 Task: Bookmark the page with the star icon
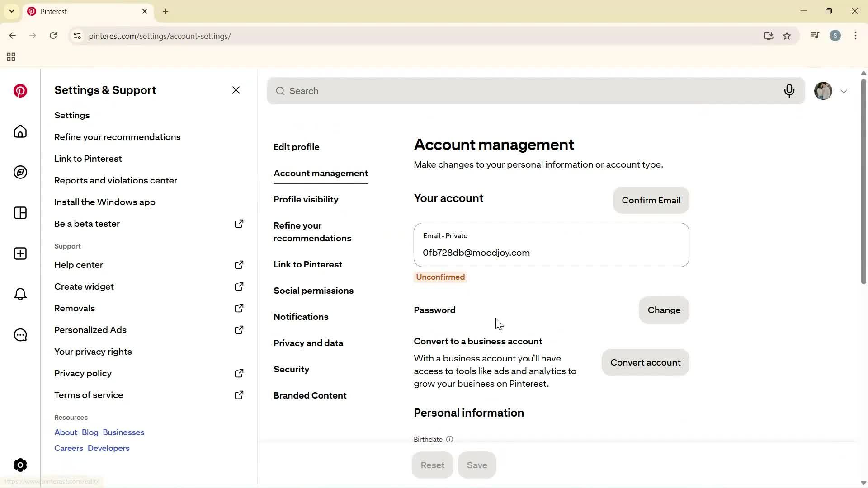click(x=787, y=36)
